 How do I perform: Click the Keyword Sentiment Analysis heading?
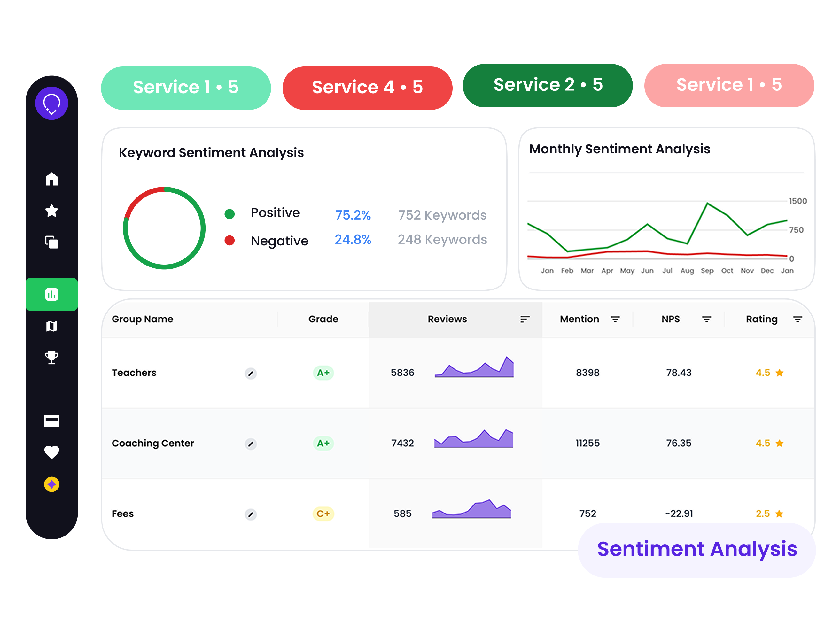211,152
